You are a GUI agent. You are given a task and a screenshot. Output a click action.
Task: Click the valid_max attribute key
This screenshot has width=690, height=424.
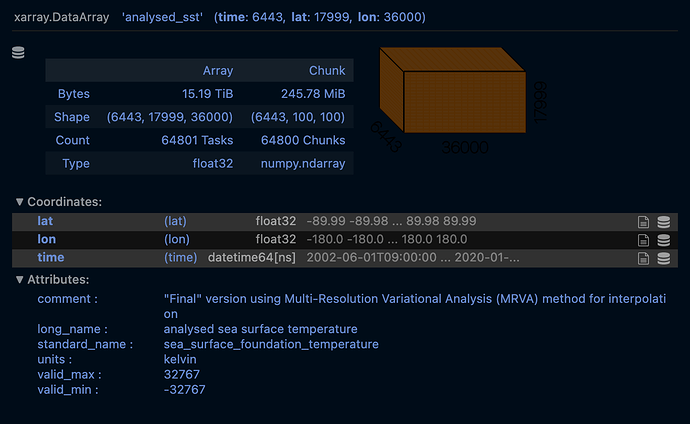click(69, 374)
